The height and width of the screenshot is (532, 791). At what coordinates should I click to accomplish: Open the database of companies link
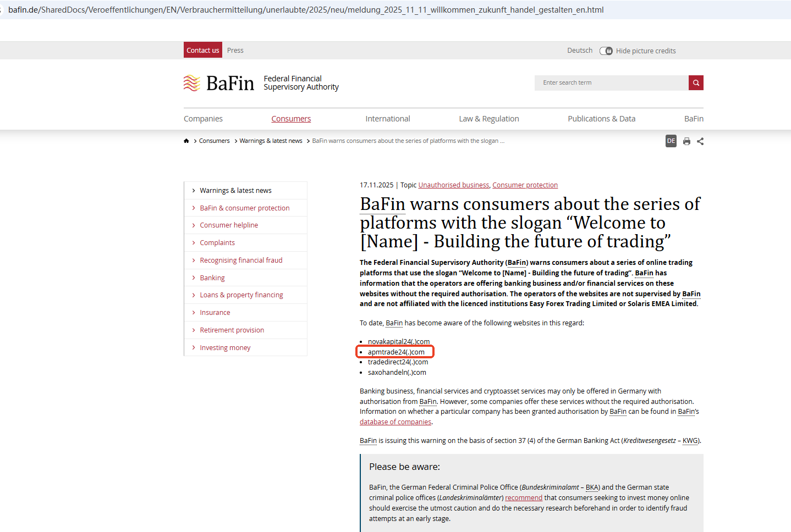point(395,422)
